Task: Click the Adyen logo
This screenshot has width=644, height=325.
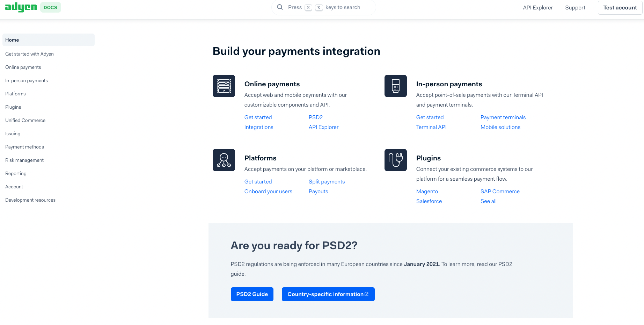Action: click(x=21, y=7)
